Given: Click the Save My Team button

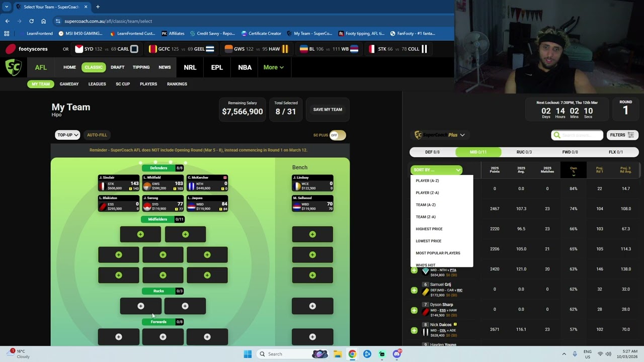Looking at the screenshot, I should (x=328, y=110).
